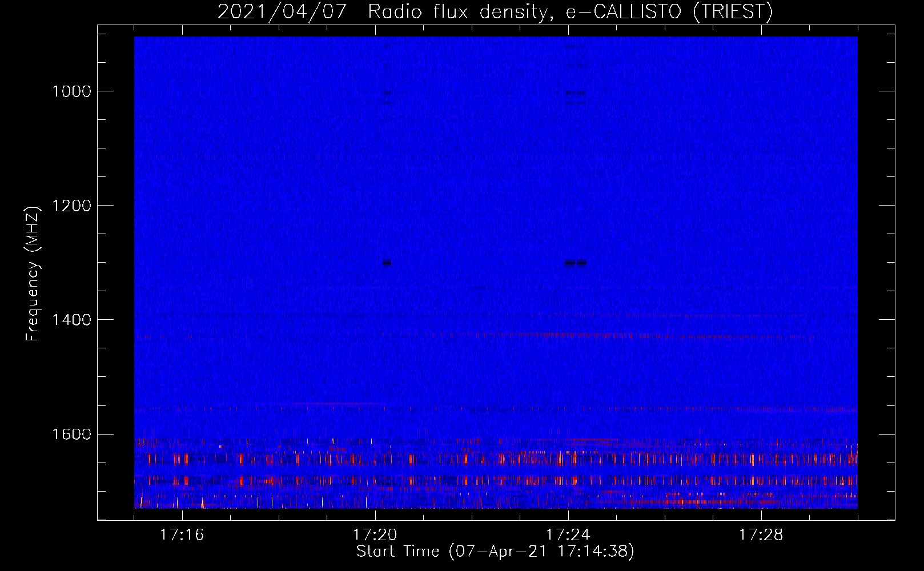The width and height of the screenshot is (924, 571).
Task: Click the 1400 frequency tick label
Action: (x=71, y=320)
